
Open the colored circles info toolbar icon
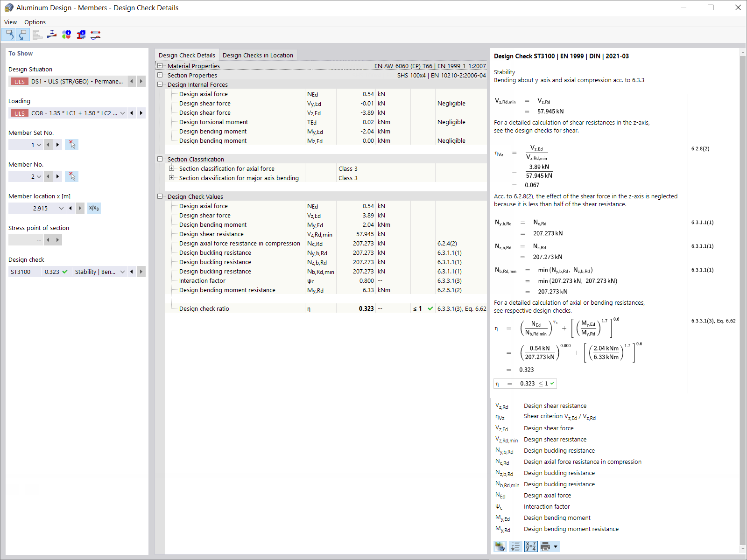[66, 35]
